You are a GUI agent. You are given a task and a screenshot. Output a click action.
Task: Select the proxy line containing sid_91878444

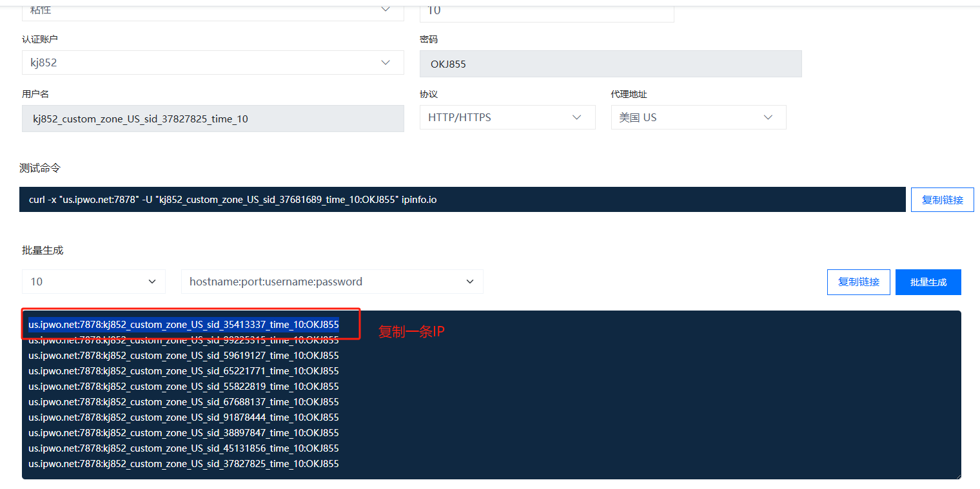tap(184, 417)
